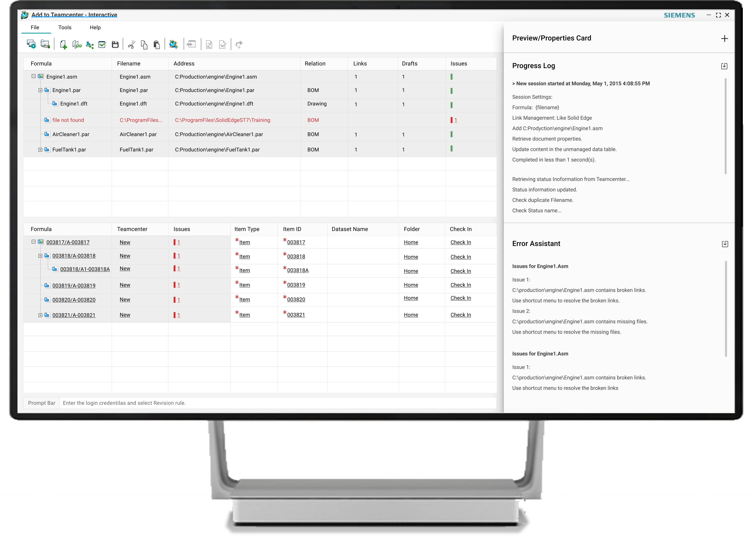Click the add file plus toolbar icon
756x541 pixels.
[63, 44]
